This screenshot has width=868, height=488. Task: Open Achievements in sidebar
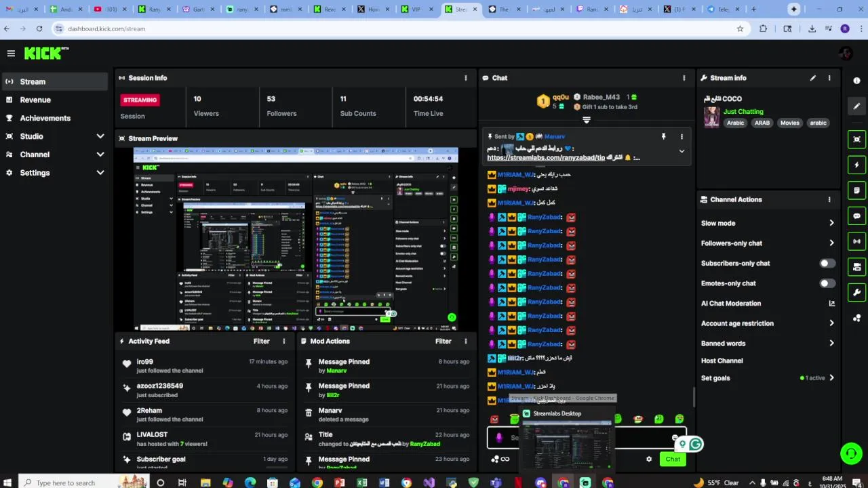coord(54,118)
